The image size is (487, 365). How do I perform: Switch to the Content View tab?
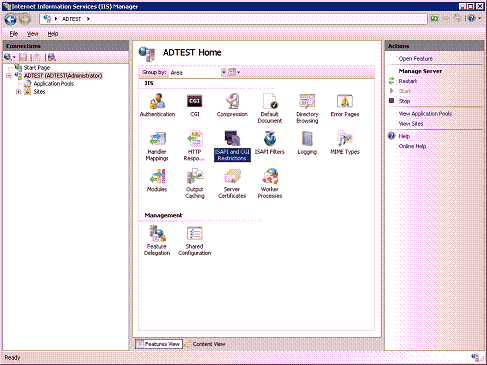click(205, 344)
